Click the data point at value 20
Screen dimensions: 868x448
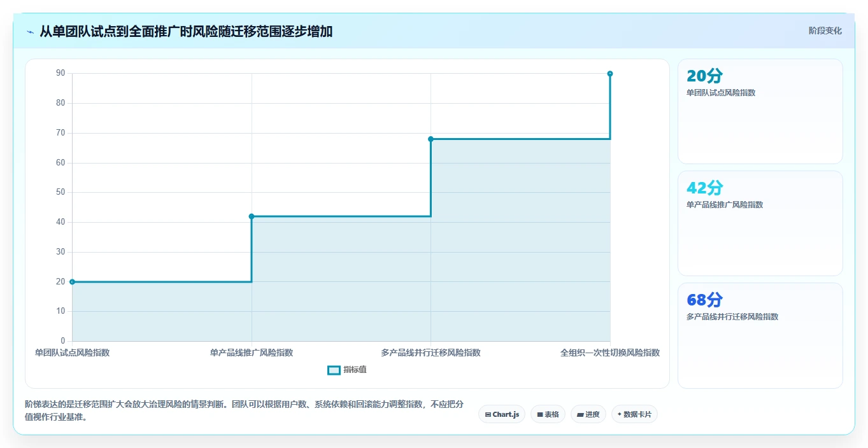click(72, 282)
